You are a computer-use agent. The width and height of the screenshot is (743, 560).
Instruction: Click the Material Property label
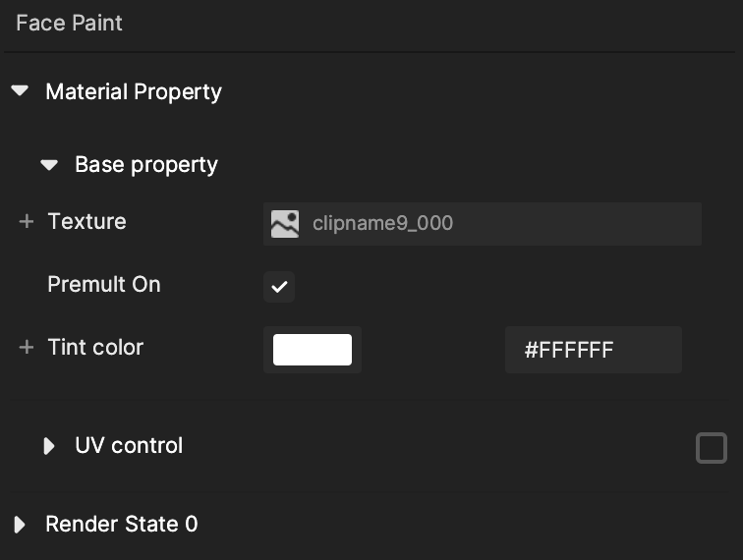coord(134,92)
